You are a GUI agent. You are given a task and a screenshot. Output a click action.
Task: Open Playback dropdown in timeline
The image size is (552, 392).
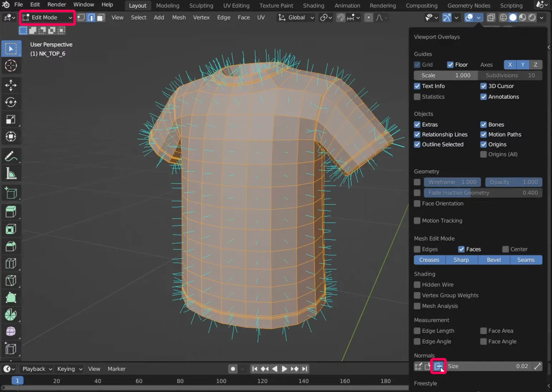37,369
